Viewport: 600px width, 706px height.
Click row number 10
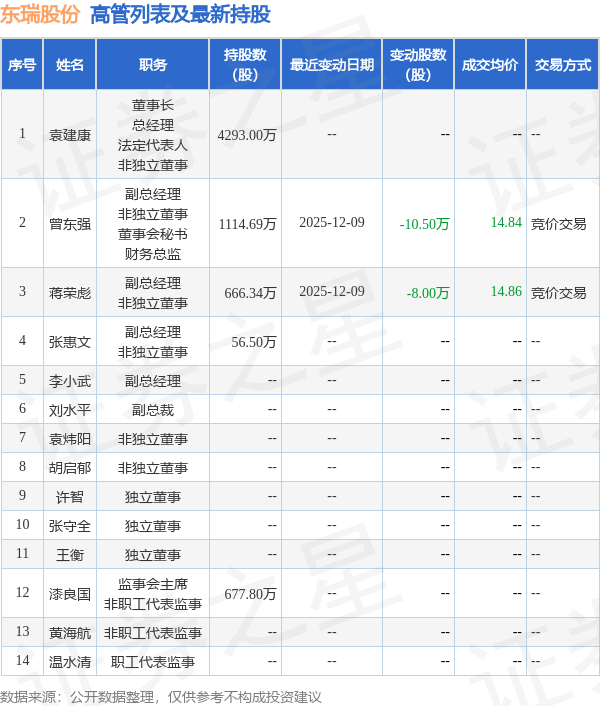point(23,524)
